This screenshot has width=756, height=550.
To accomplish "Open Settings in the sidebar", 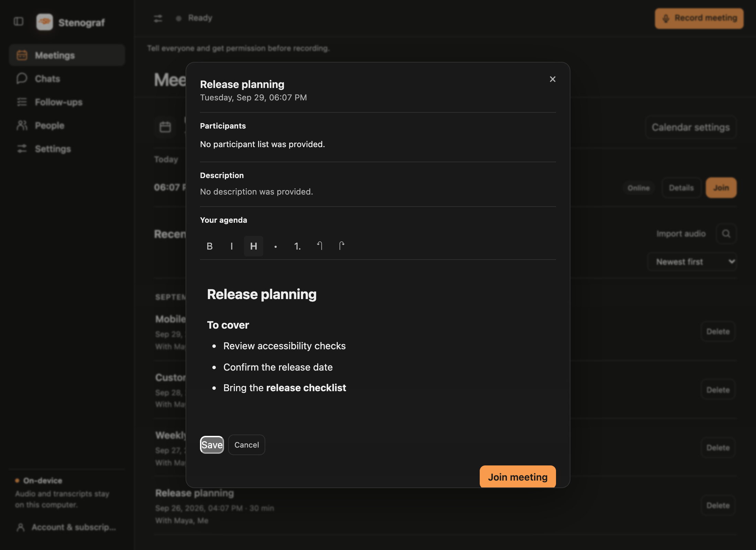I will [67, 149].
